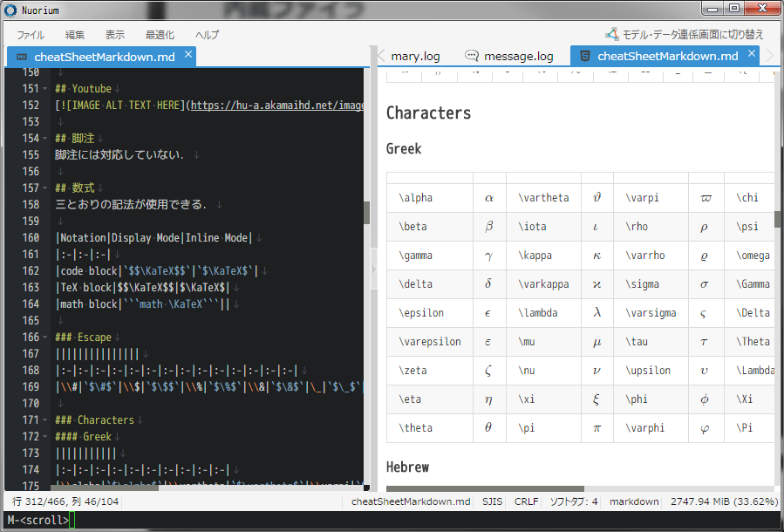Viewport: 784px width, 532px height.
Task: Click markdown file icon on left tab
Action: point(22,57)
